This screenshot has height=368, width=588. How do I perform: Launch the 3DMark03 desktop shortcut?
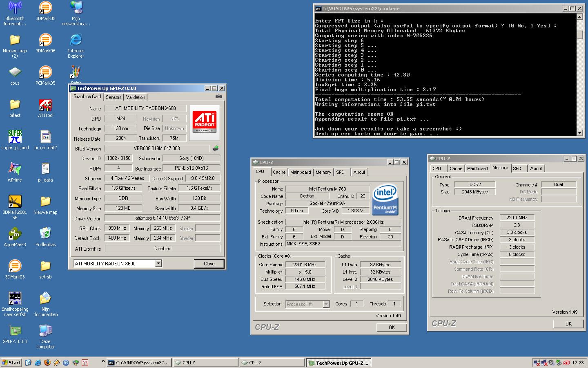pyautogui.click(x=15, y=269)
